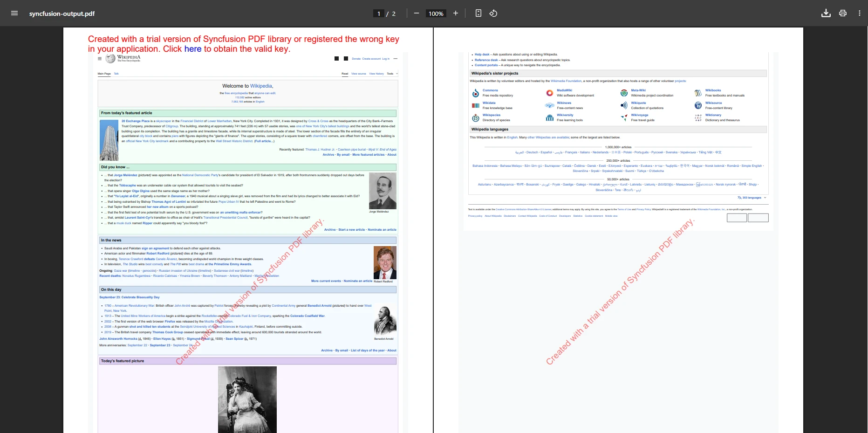
Task: Expand the 353 languages dropdown
Action: [x=752, y=198]
